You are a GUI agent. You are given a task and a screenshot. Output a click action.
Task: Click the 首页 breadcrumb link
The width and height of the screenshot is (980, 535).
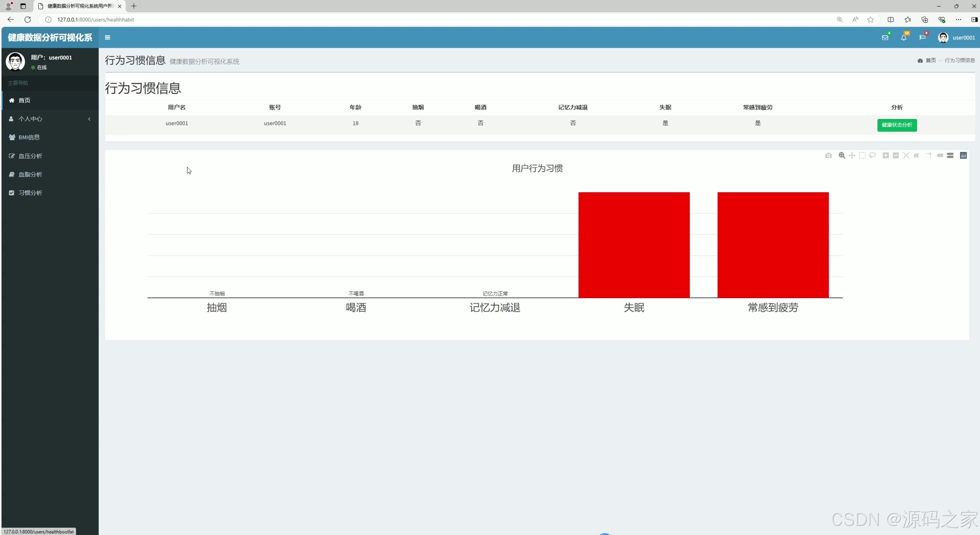click(930, 61)
